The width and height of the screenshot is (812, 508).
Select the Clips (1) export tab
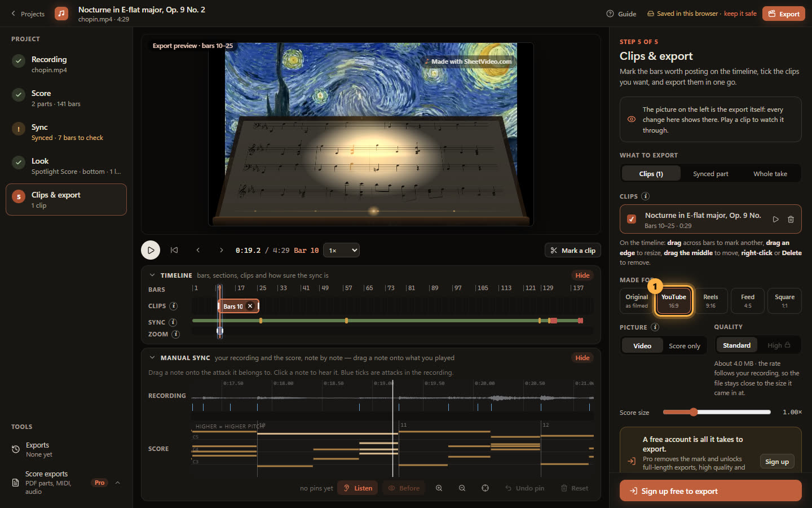pyautogui.click(x=651, y=174)
